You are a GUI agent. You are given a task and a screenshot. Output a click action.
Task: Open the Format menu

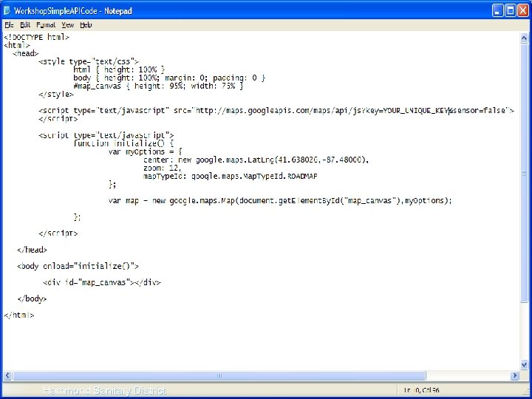click(x=46, y=25)
